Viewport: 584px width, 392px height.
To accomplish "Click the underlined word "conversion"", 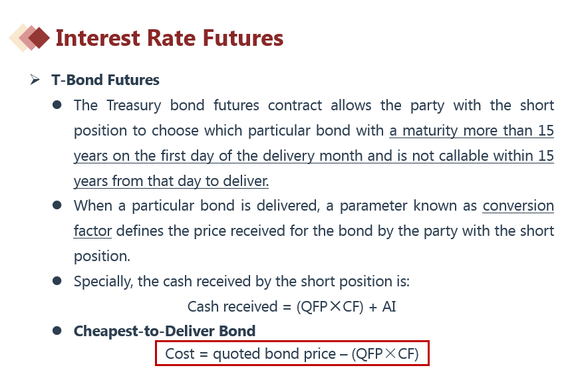I will pos(518,206).
